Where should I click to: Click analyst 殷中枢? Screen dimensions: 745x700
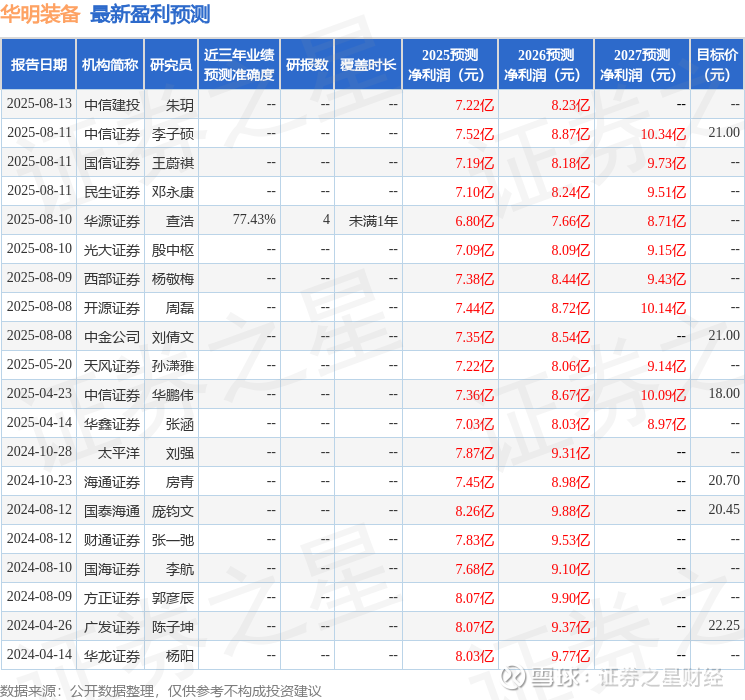[x=172, y=249]
